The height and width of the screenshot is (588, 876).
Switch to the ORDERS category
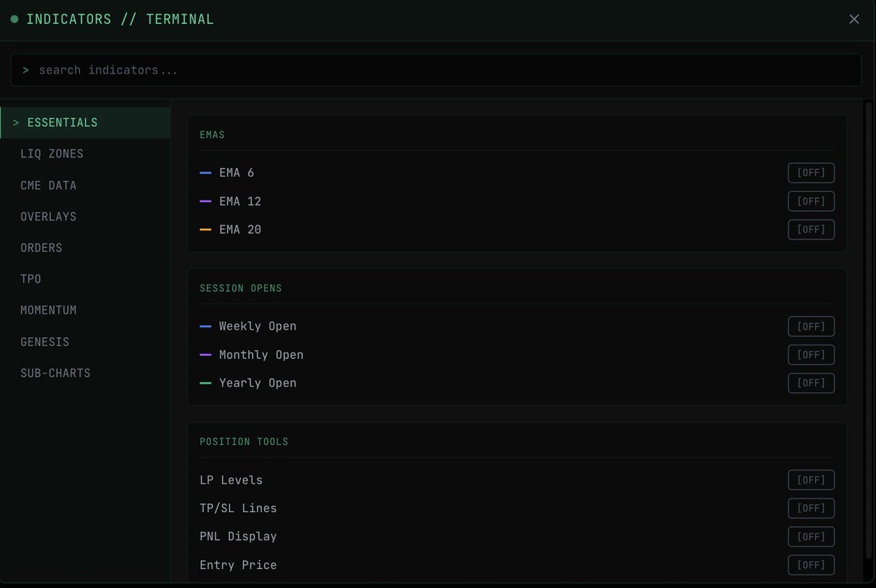(85, 248)
